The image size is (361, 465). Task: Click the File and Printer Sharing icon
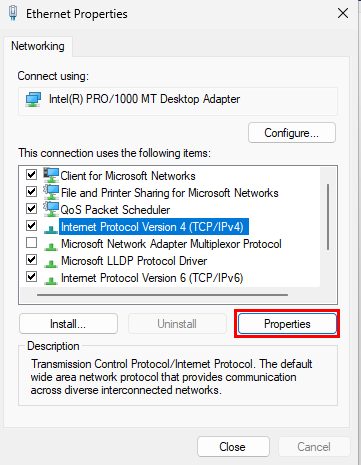[51, 192]
